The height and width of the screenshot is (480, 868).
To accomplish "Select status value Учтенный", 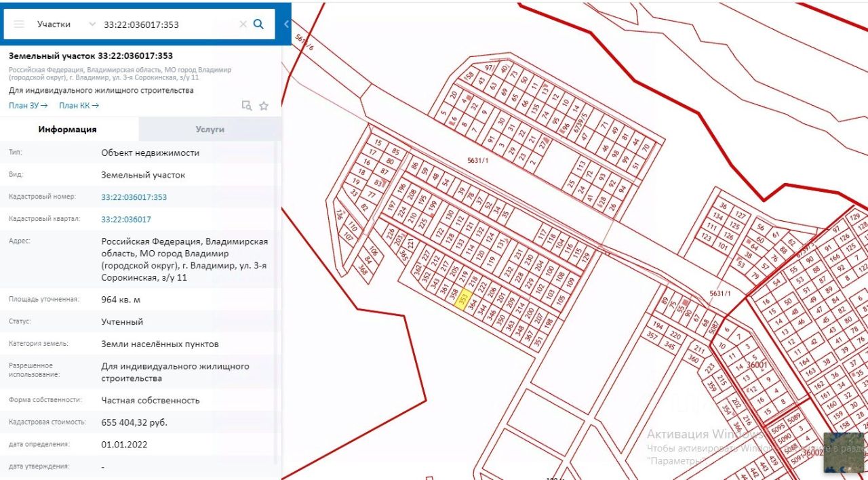I will click(122, 321).
